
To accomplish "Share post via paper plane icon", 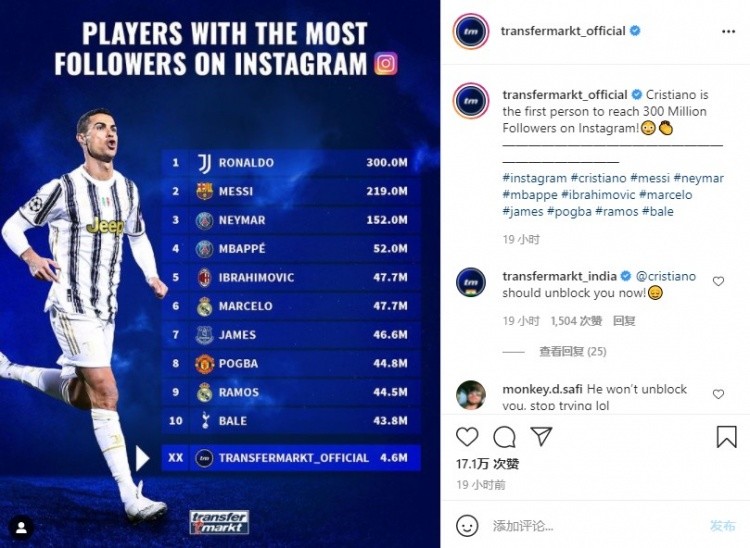I will [541, 437].
